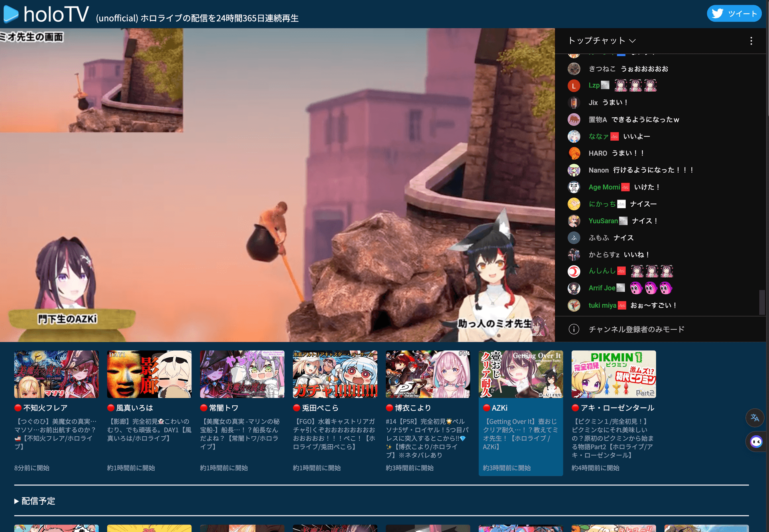
Task: Expand the 配信予定 schedule section
Action: [35, 501]
